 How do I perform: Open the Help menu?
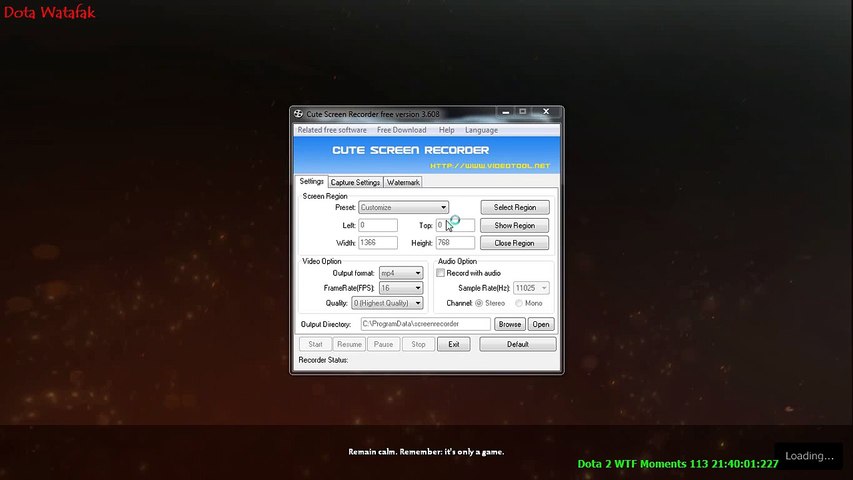click(447, 130)
